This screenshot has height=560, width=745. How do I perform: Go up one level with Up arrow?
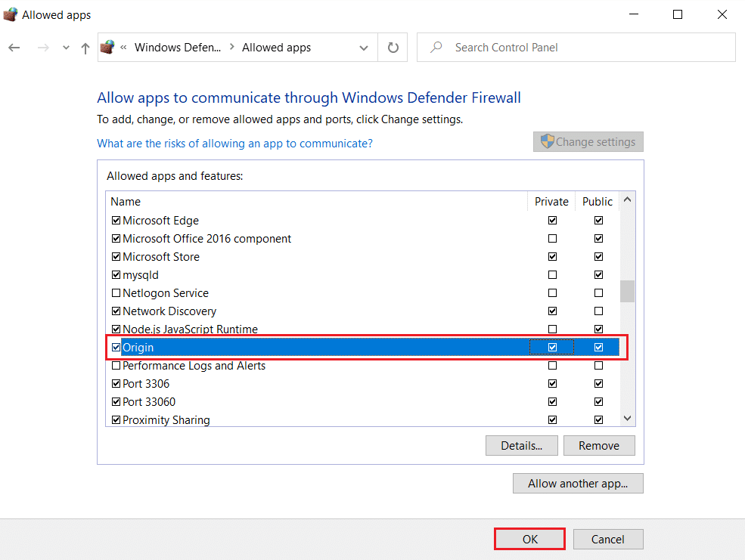(85, 48)
